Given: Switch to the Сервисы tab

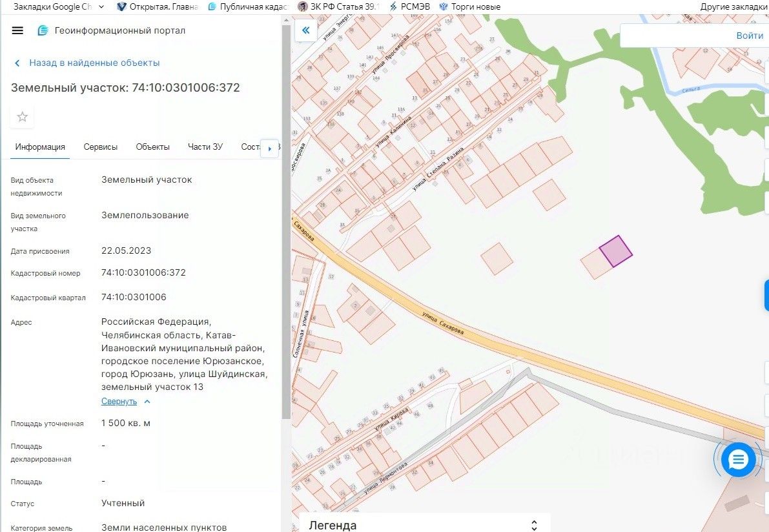Looking at the screenshot, I should (x=101, y=147).
